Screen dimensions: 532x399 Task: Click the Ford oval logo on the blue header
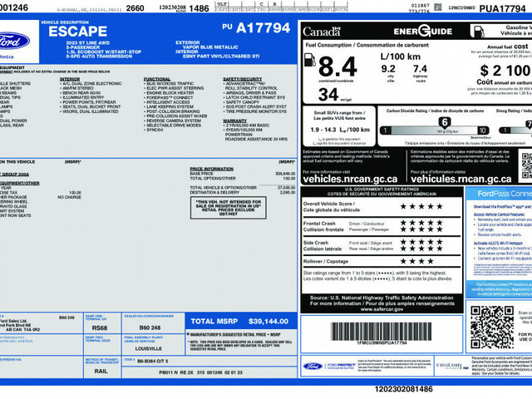point(14,42)
